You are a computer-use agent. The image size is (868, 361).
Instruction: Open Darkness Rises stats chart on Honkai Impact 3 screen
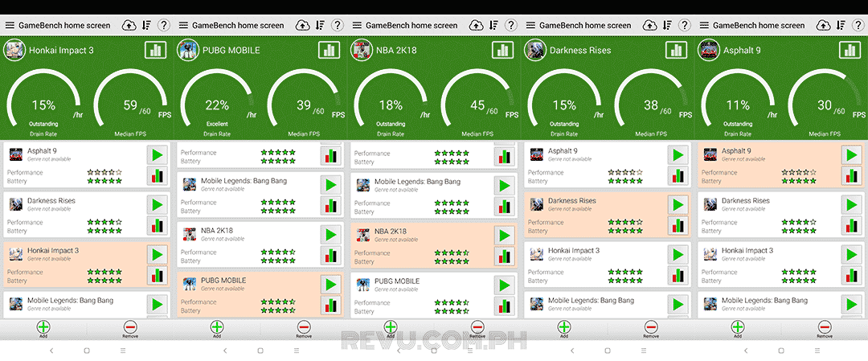click(158, 225)
